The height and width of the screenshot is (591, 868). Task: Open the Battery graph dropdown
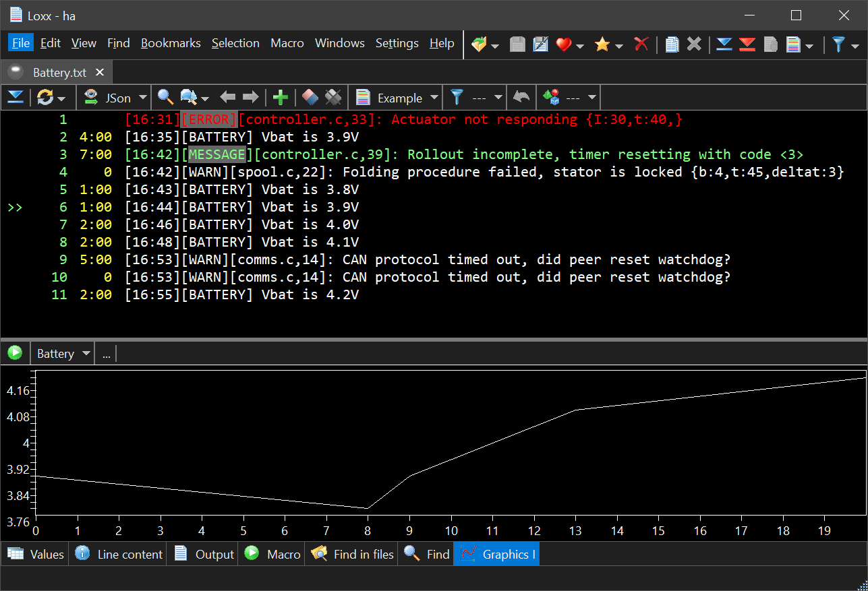[x=64, y=353]
